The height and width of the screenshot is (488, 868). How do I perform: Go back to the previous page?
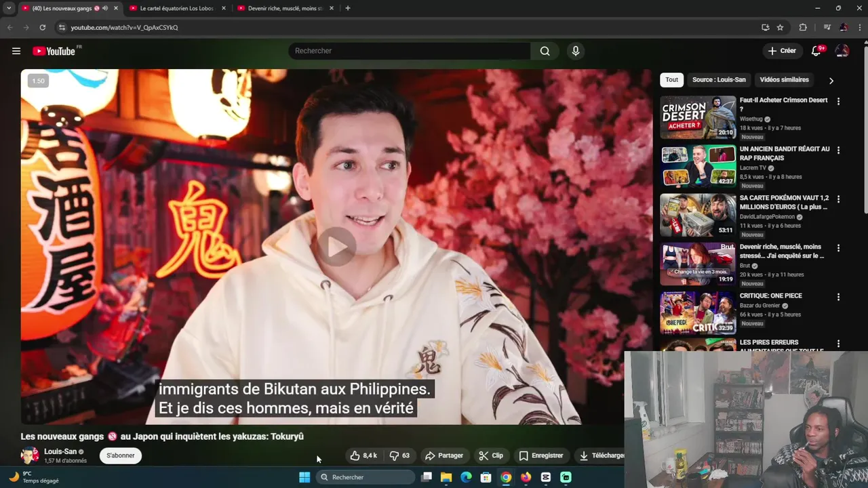9,27
